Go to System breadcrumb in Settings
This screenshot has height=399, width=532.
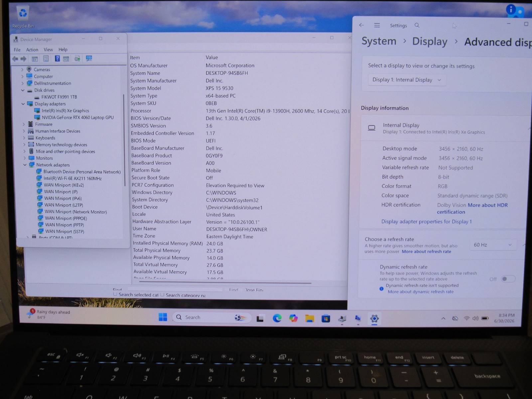tap(379, 41)
